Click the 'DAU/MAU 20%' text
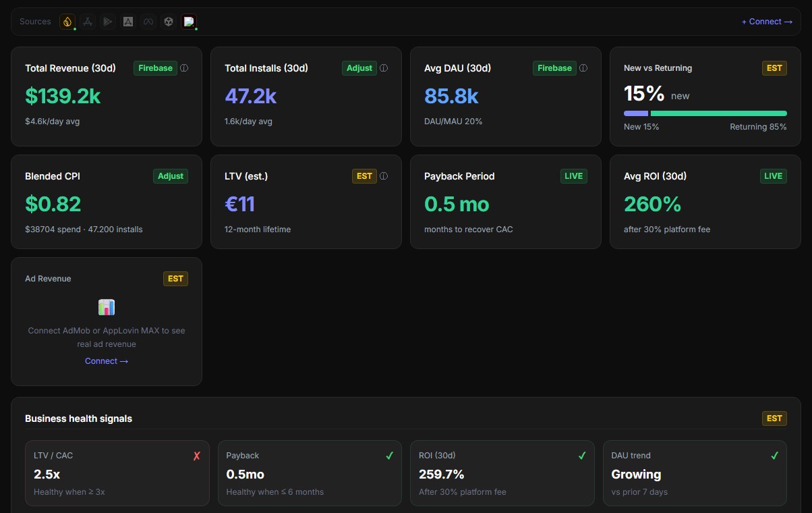Image resolution: width=812 pixels, height=513 pixels. point(453,122)
